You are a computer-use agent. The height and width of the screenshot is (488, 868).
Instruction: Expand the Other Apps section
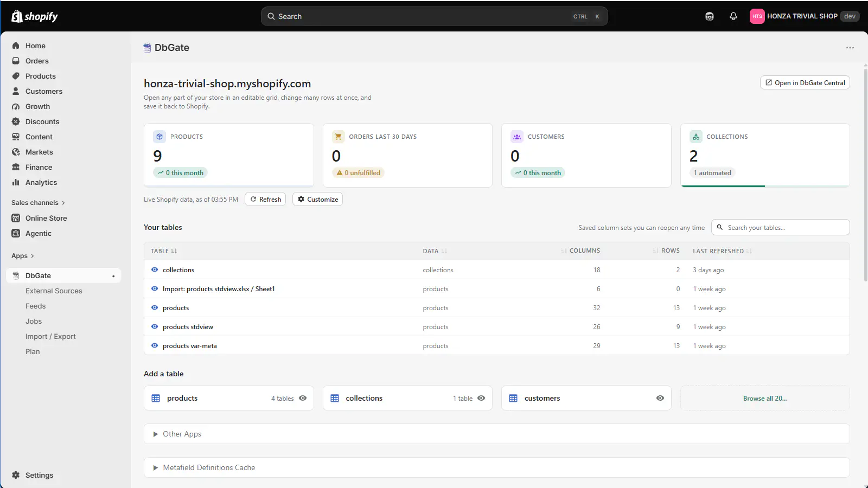[496, 434]
